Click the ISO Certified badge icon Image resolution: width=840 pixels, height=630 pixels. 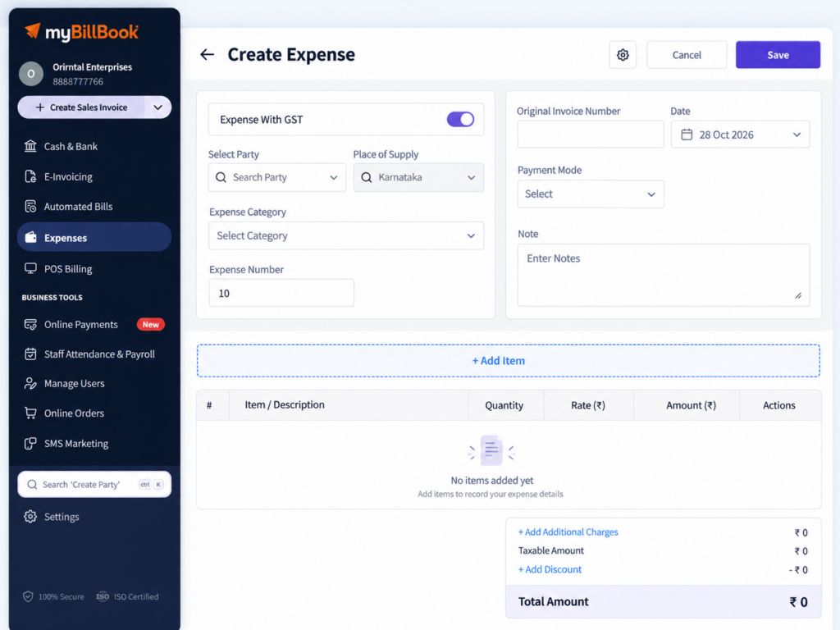[103, 596]
